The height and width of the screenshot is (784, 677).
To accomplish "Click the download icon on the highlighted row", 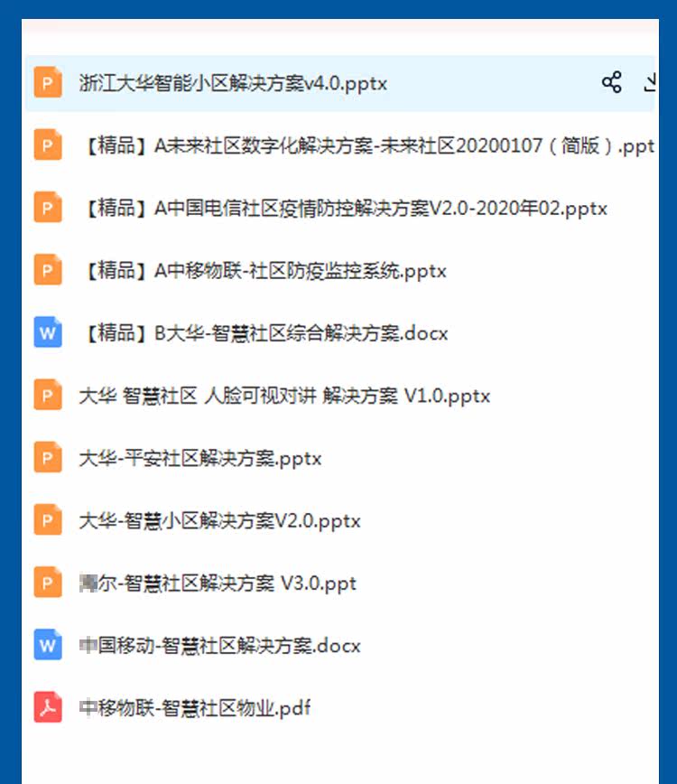I will click(650, 82).
